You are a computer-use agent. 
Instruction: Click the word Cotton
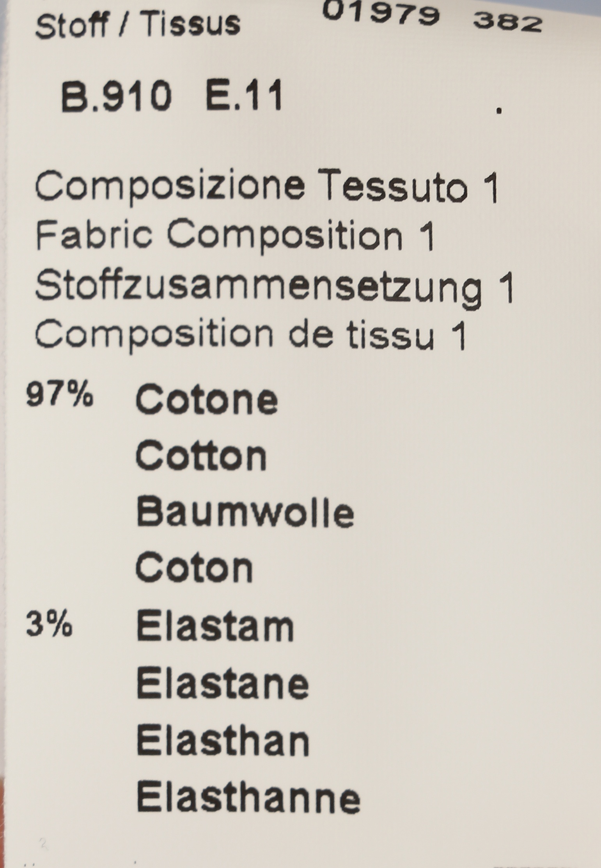201,456
